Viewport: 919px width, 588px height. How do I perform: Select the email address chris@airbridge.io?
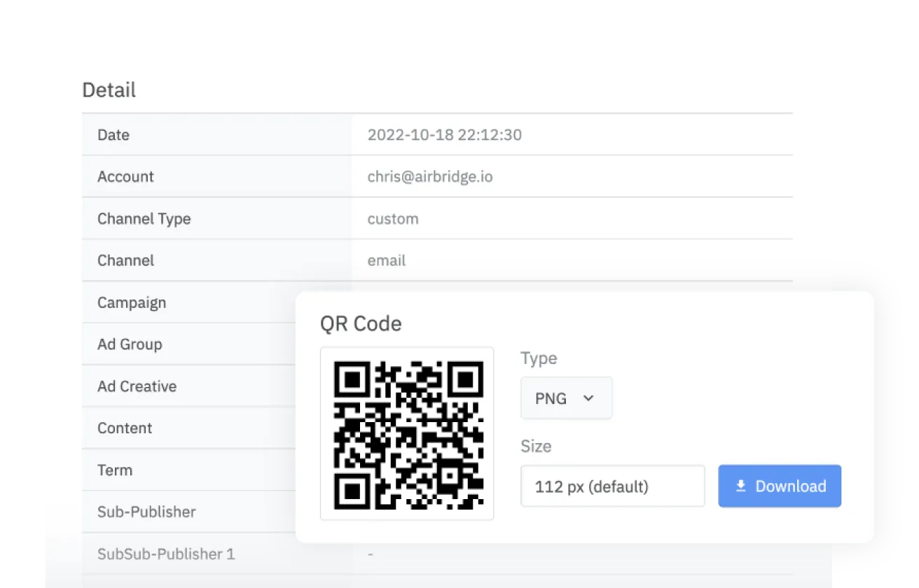pos(429,176)
